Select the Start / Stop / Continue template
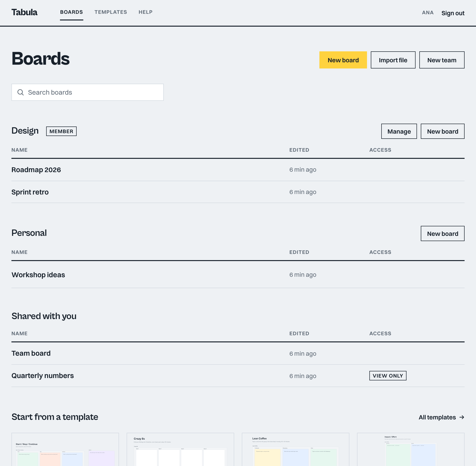Viewport: 476px width, 466px height. pos(65,449)
